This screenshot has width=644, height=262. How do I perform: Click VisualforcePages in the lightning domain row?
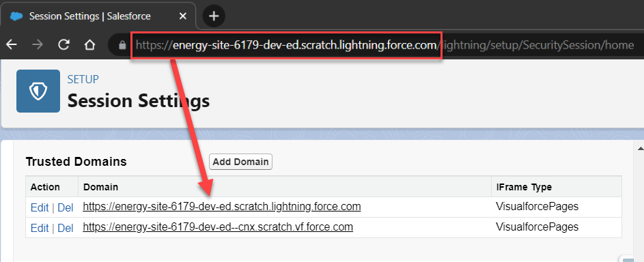pos(537,207)
